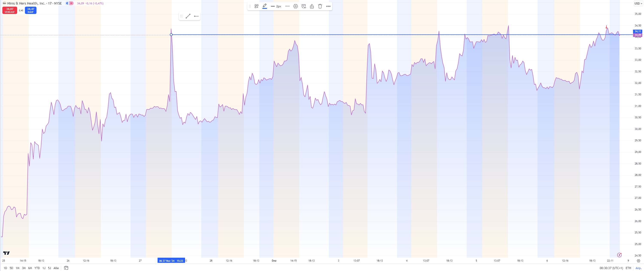Click the drawing templates icon in floating toolbar

256,6
